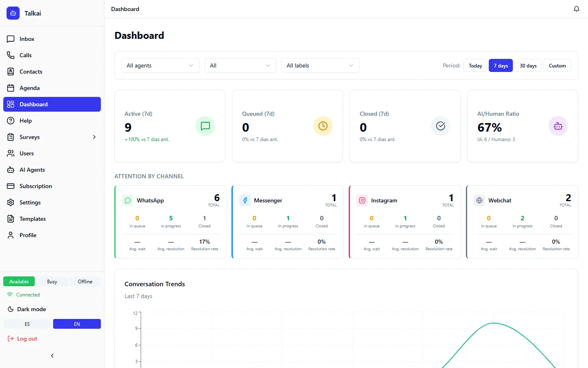The width and height of the screenshot is (588, 368).
Task: Select Custom period
Action: tap(557, 65)
